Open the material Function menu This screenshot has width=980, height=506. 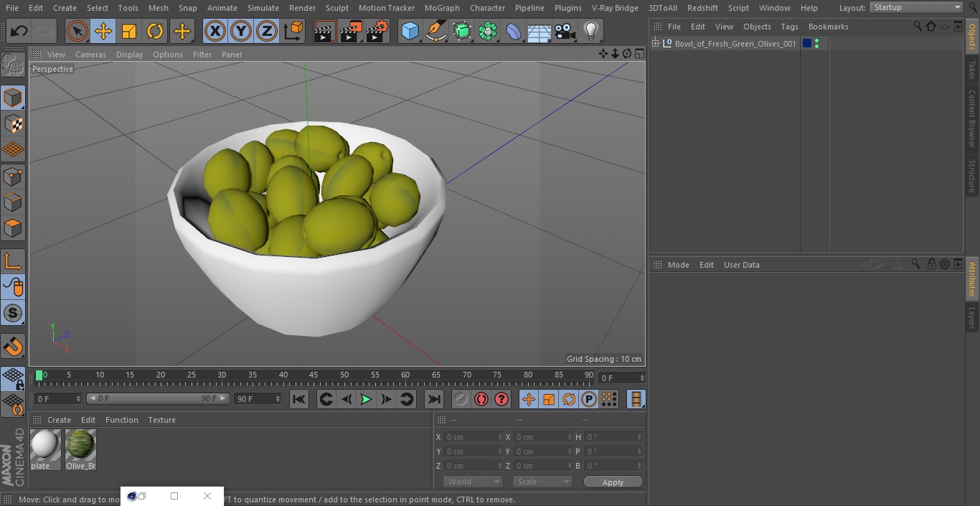point(121,420)
